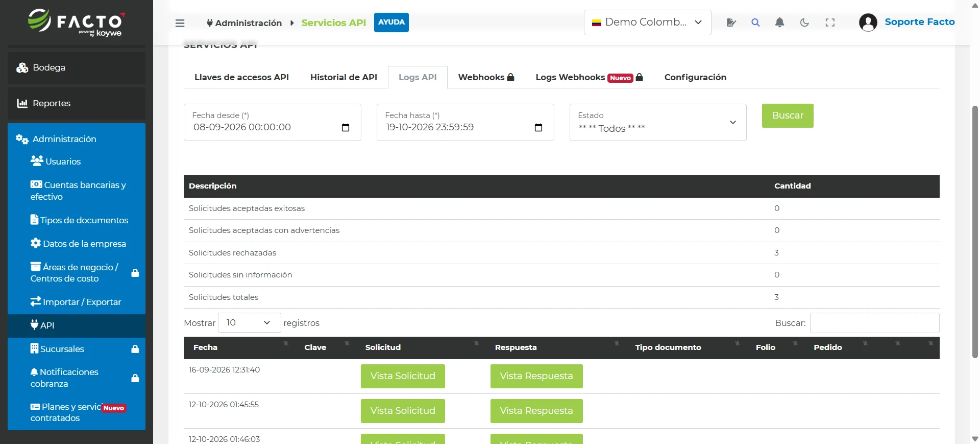Image resolution: width=980 pixels, height=444 pixels.
Task: Sort table by Pedido column
Action: point(840,347)
